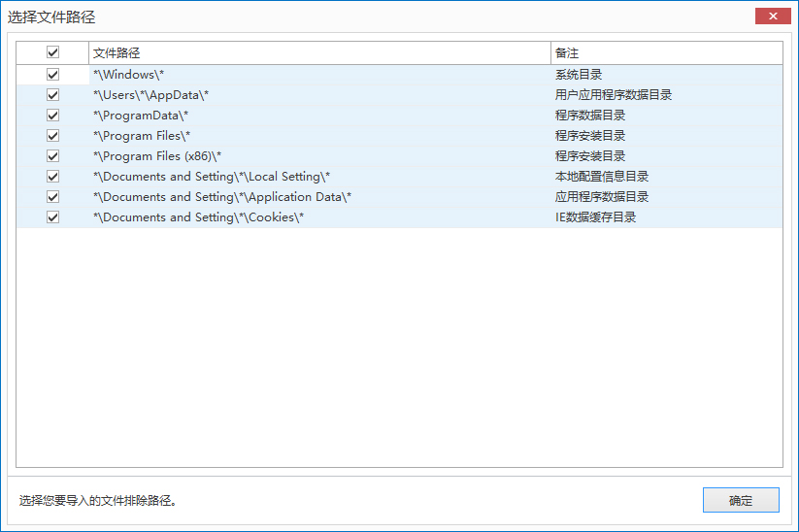Click the IE数据缓存目录 remark cell

(595, 217)
